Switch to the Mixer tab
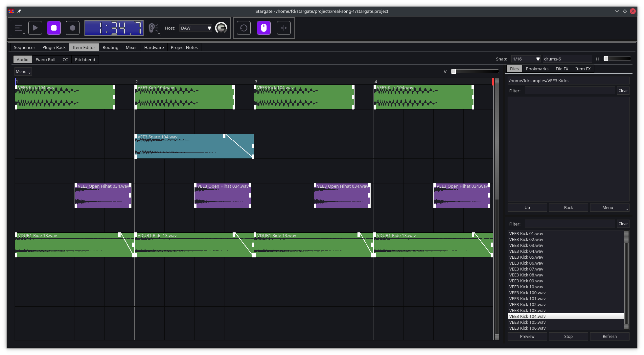Screen dimensions: 644x355 tap(131, 47)
